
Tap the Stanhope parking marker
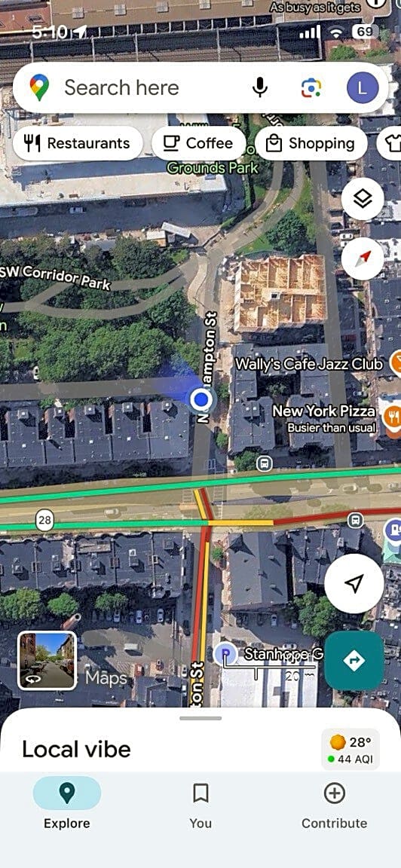tap(225, 654)
